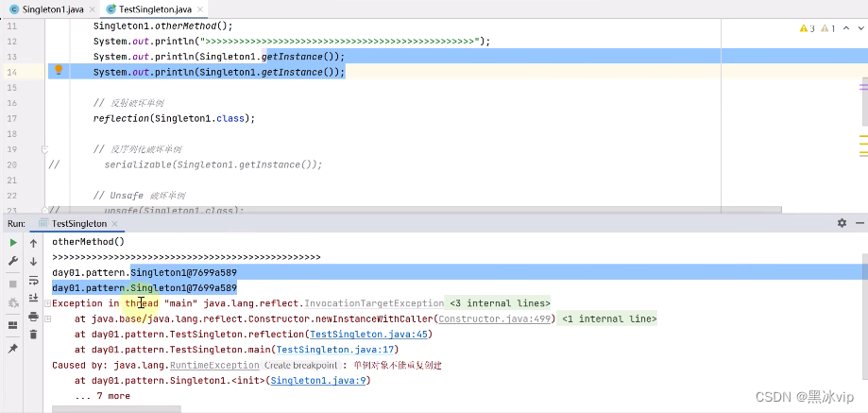Click the reflection(Singleton1.class) call
The image size is (868, 413).
pos(175,118)
